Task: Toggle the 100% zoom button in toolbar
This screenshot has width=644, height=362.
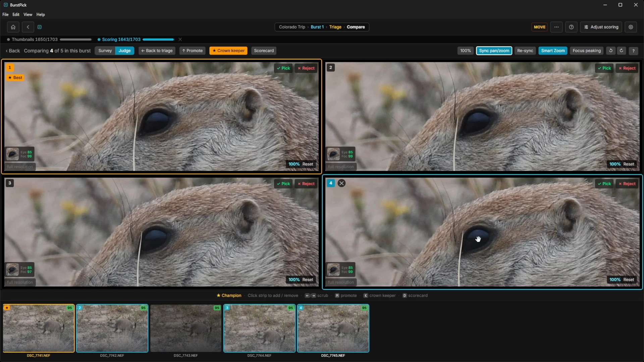Action: [466, 51]
